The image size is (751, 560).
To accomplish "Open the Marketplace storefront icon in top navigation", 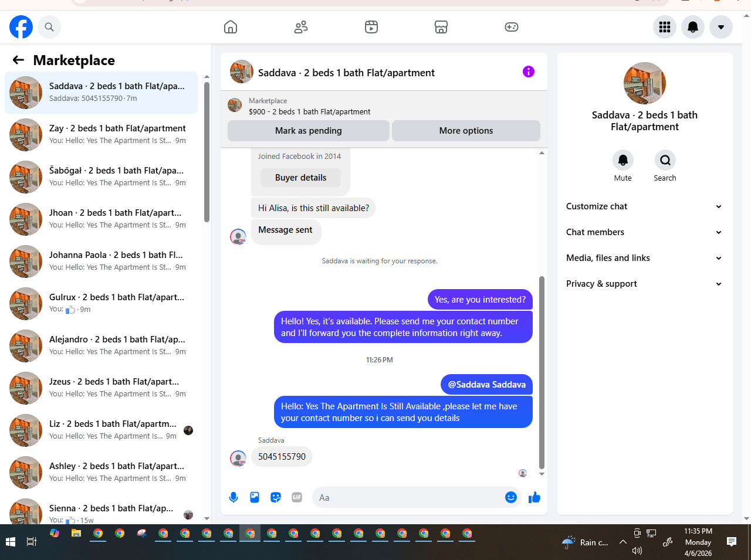I will [x=441, y=27].
